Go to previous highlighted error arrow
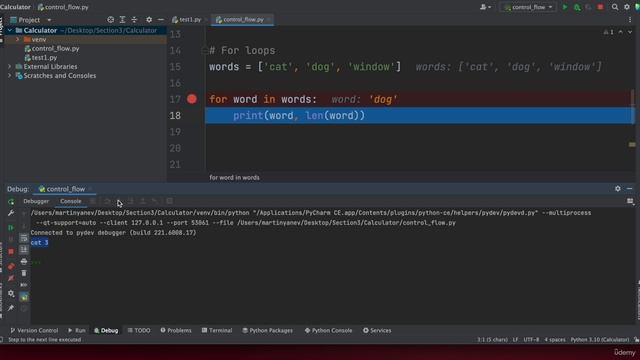Screen dimensions: 640x360 [620, 32]
